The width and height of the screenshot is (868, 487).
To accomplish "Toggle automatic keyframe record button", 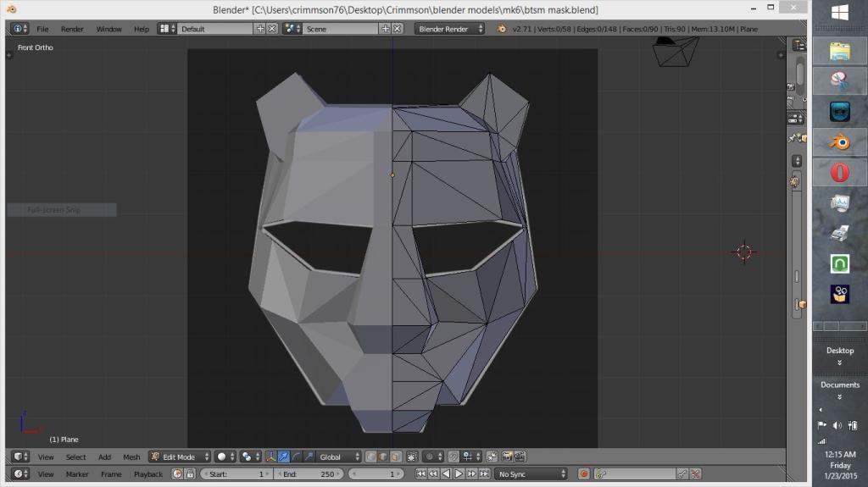I will 584,474.
